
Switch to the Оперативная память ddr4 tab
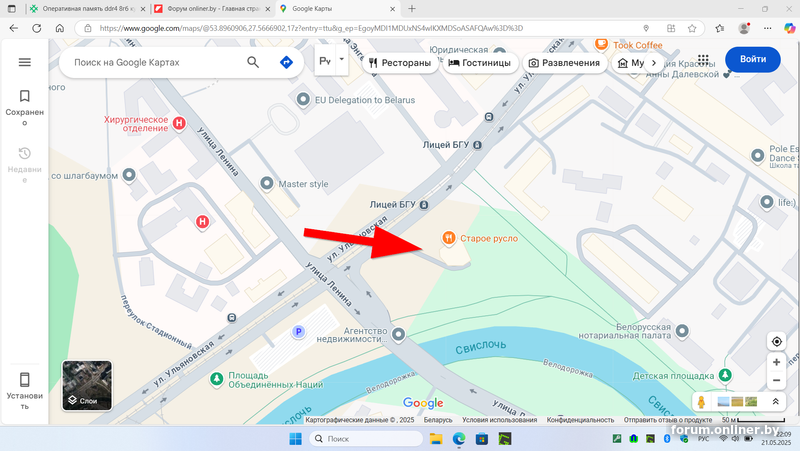(x=88, y=9)
